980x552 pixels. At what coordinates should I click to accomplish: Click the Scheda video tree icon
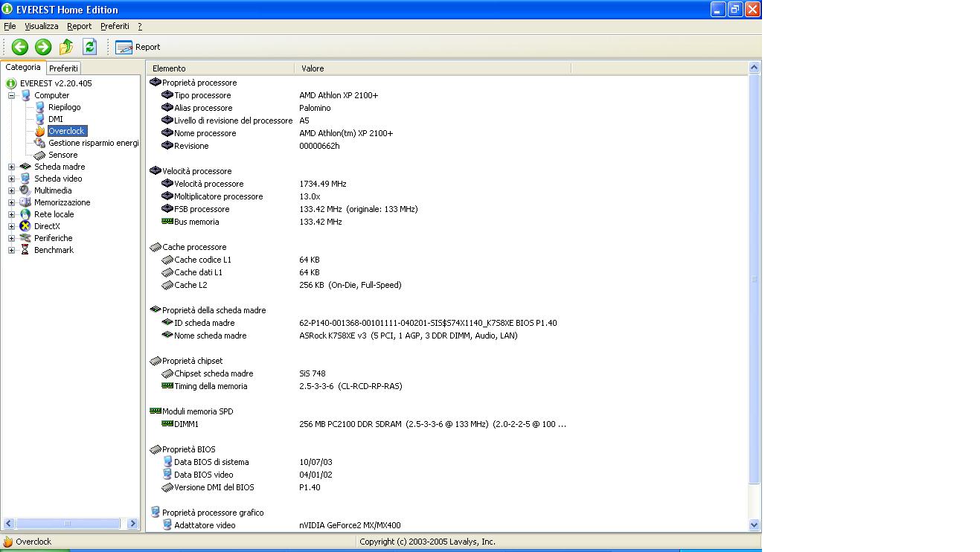tap(25, 179)
